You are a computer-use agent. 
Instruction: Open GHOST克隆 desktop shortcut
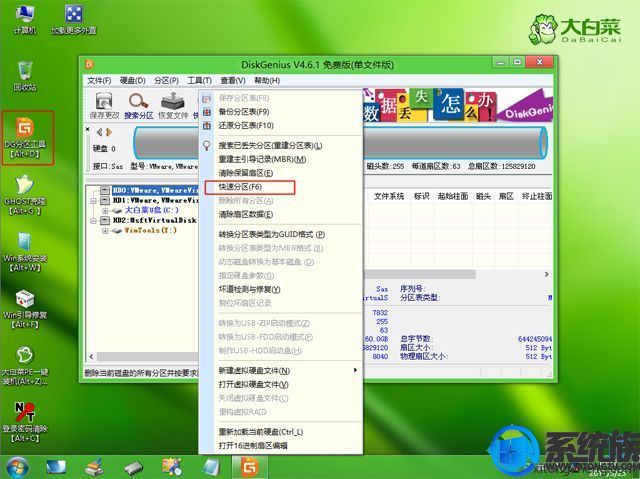pyautogui.click(x=25, y=195)
